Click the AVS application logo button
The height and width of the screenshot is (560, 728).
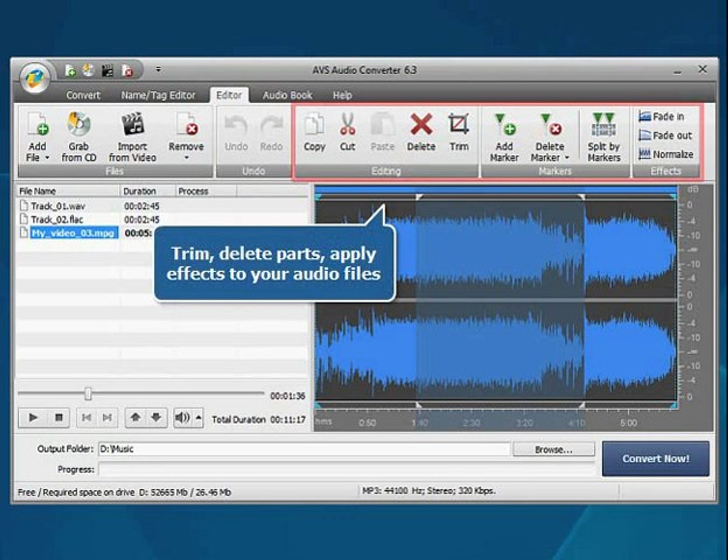[35, 79]
